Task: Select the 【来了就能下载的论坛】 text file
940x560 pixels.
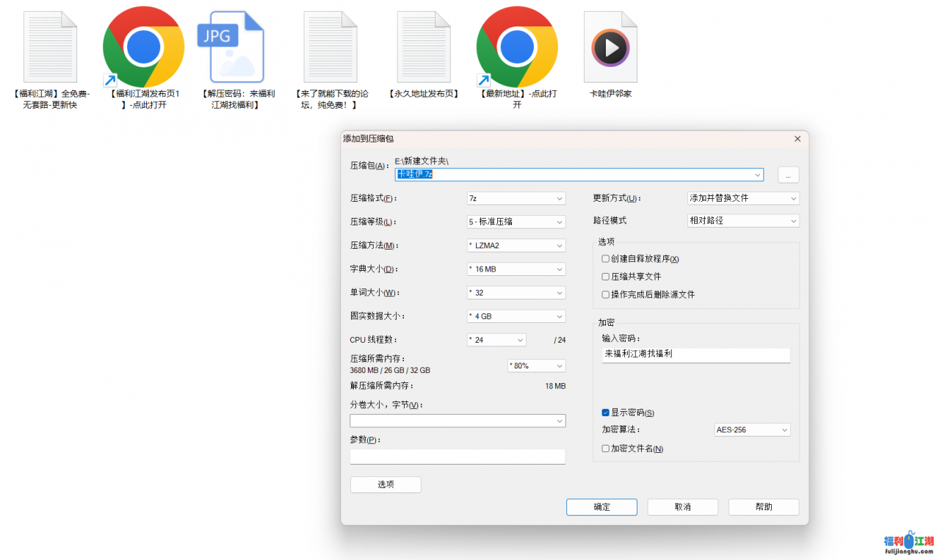Action: pos(330,46)
